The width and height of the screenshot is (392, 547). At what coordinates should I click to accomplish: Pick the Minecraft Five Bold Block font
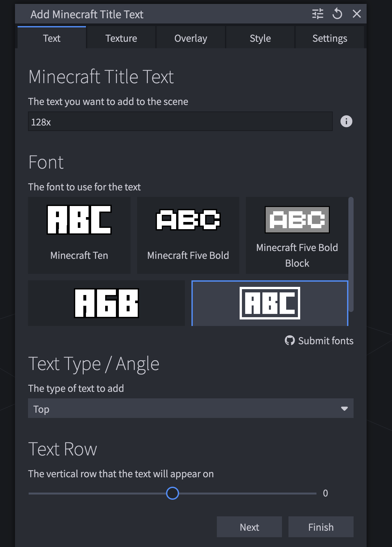click(x=297, y=235)
